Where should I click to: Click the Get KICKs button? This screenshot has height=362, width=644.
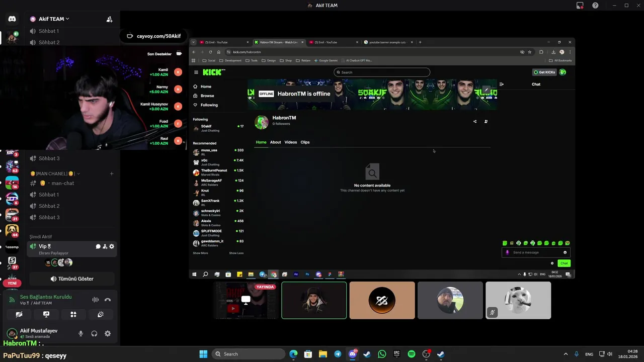click(x=544, y=72)
